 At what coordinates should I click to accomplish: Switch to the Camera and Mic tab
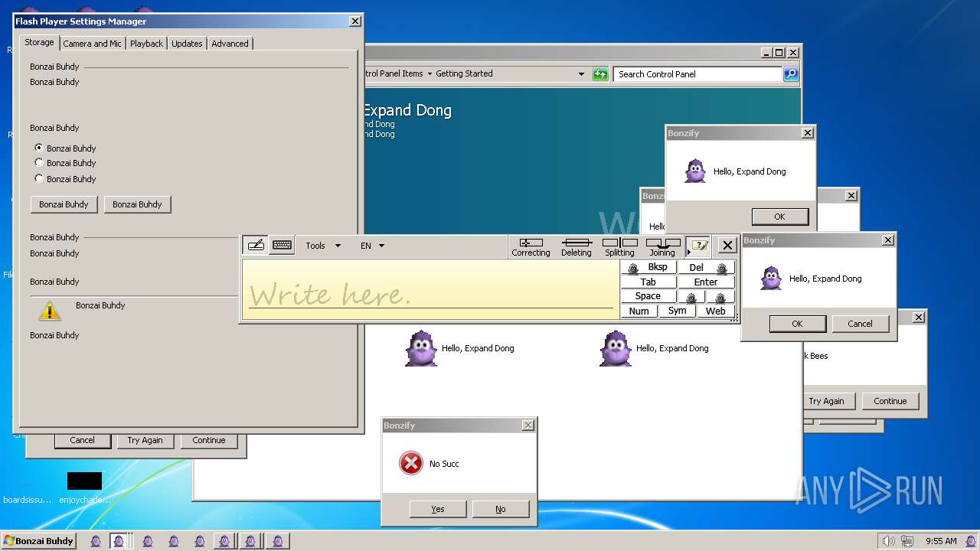(92, 44)
